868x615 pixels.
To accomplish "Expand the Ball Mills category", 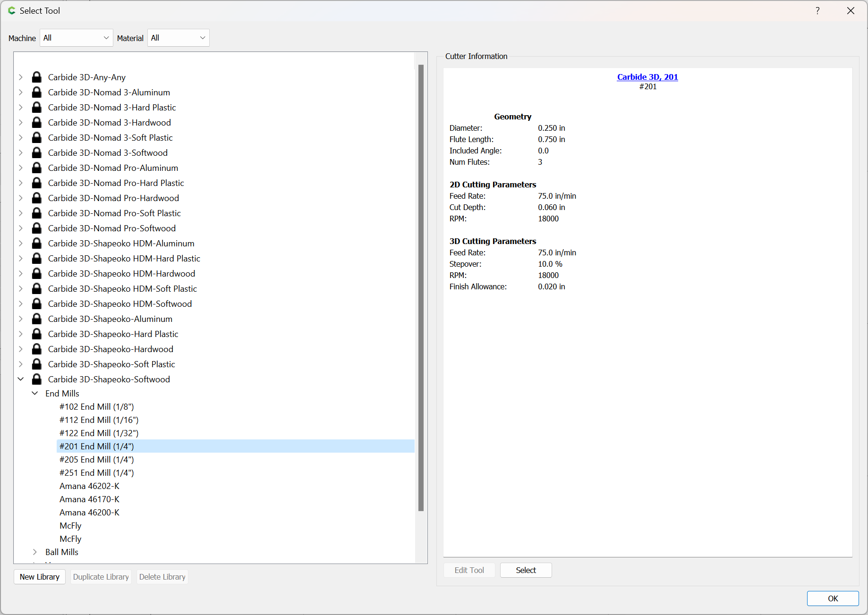I will [x=35, y=552].
